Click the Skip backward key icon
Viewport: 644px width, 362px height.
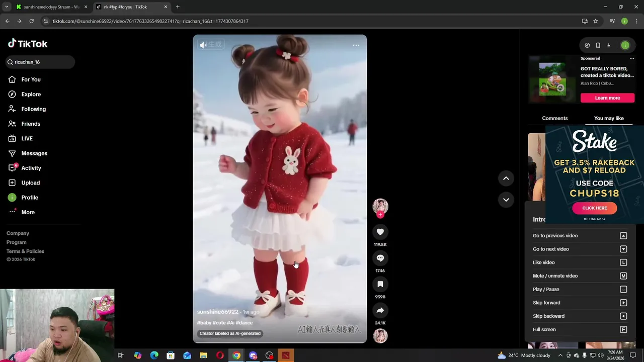point(623,316)
